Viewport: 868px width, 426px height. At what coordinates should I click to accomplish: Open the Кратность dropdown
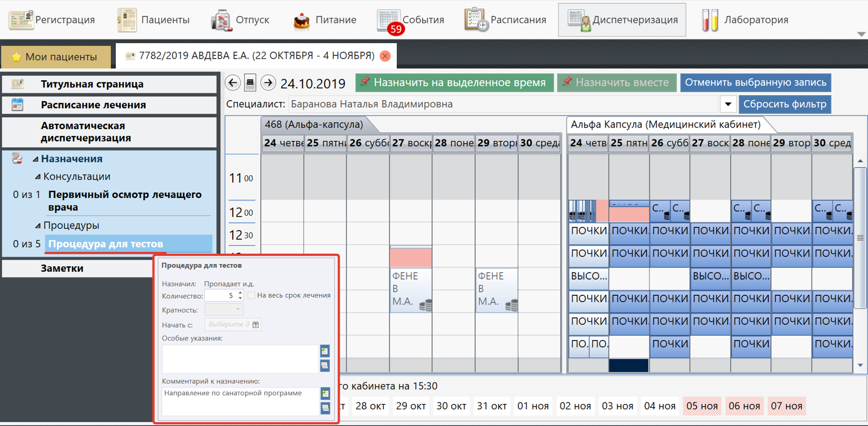pyautogui.click(x=238, y=310)
